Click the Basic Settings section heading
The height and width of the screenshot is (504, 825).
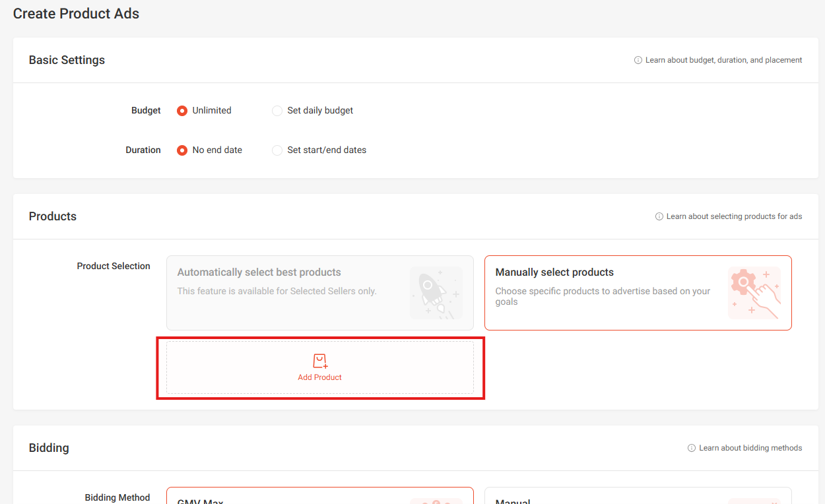click(x=67, y=60)
